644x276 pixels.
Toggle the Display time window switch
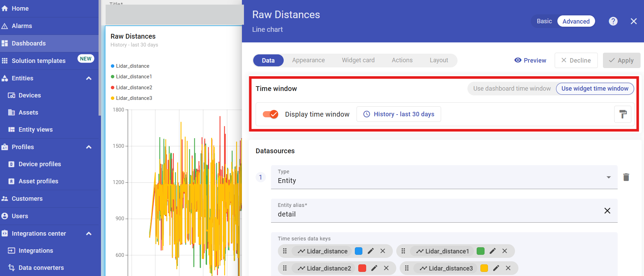[270, 114]
